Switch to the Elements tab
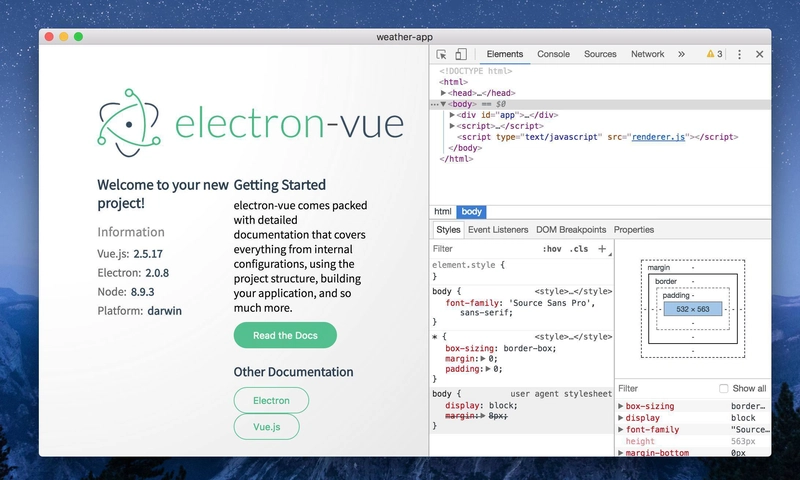 (505, 54)
